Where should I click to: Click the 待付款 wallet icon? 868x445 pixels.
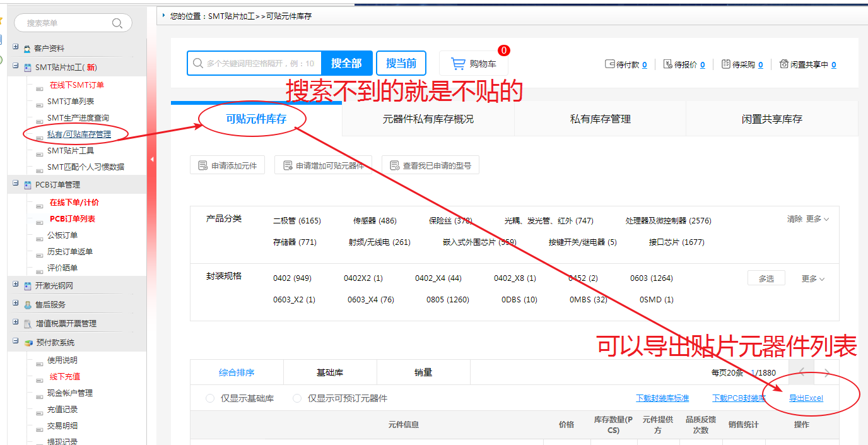[609, 64]
